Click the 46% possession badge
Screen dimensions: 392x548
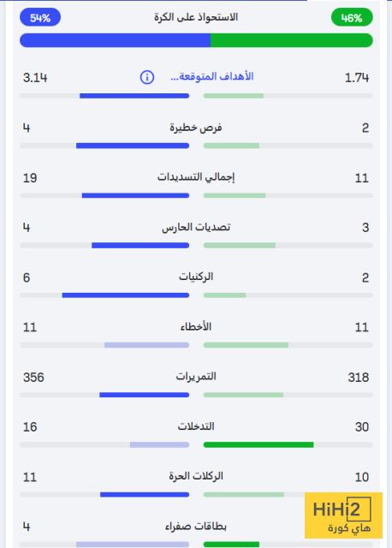coord(352,17)
